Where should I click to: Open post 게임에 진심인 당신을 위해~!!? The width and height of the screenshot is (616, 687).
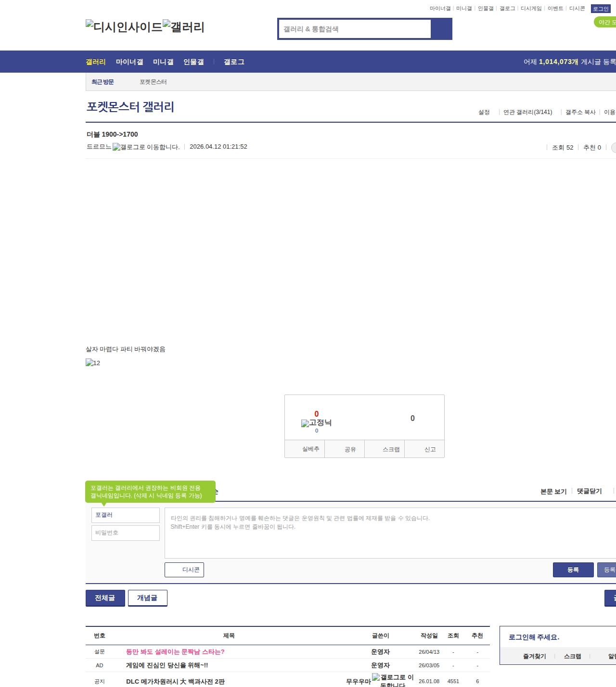[167, 665]
